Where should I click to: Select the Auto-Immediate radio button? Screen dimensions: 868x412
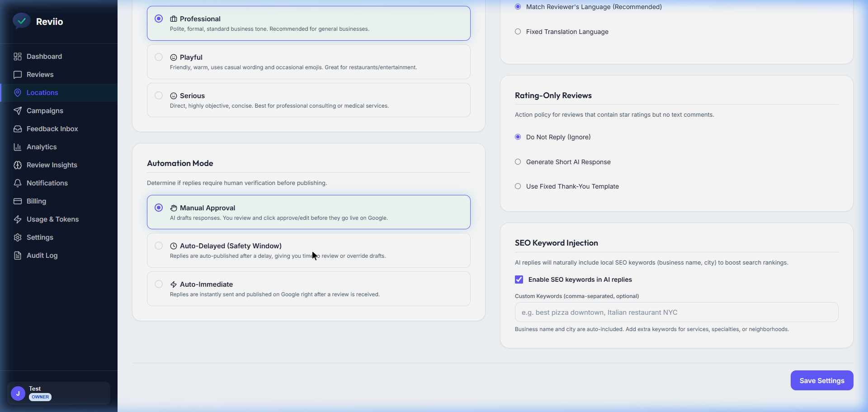coord(159,284)
